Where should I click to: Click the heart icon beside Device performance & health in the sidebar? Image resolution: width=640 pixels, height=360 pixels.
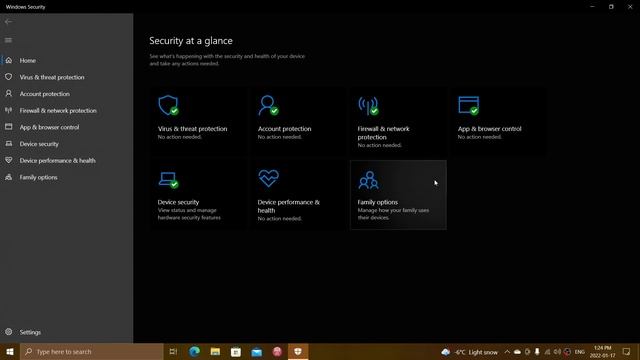pyautogui.click(x=9, y=160)
